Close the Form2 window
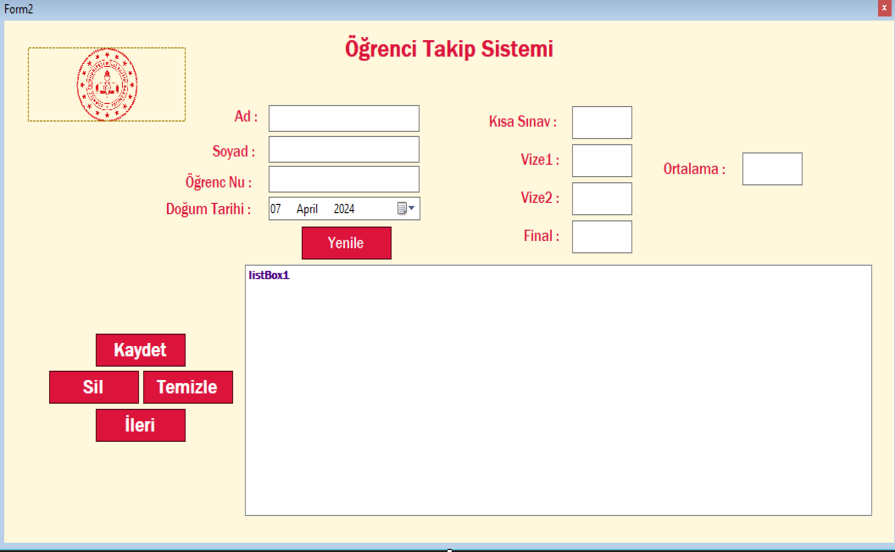Screen dimensions: 895x552 (884, 8)
